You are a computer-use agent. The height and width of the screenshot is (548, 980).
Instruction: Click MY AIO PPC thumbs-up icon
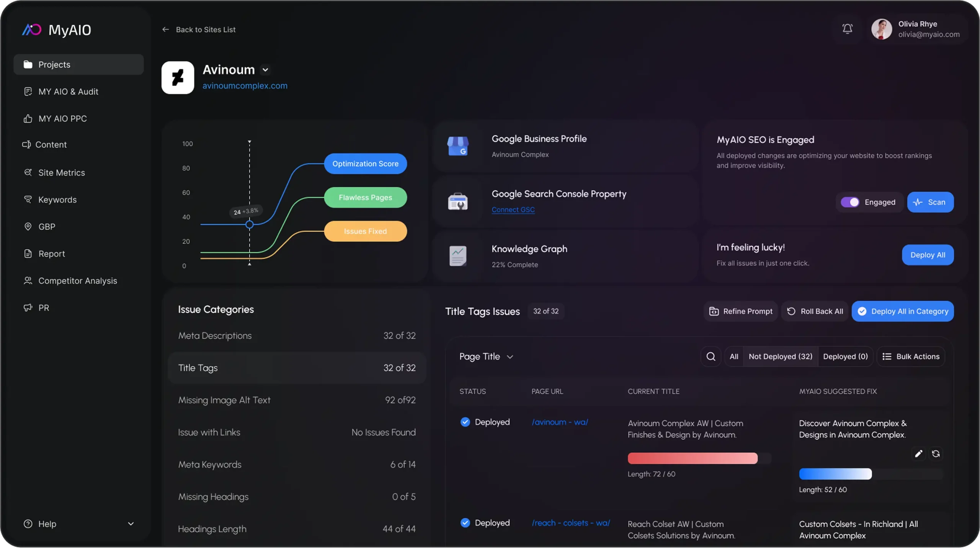28,118
